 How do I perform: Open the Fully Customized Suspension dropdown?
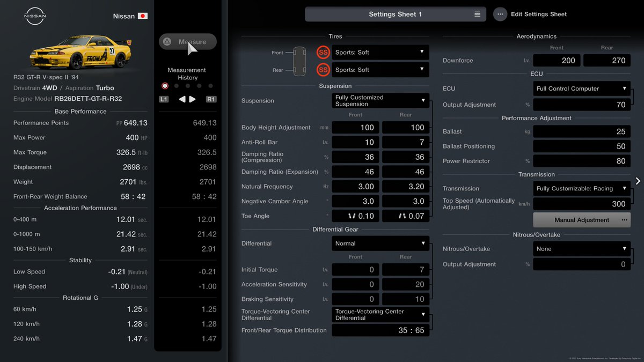tap(380, 101)
